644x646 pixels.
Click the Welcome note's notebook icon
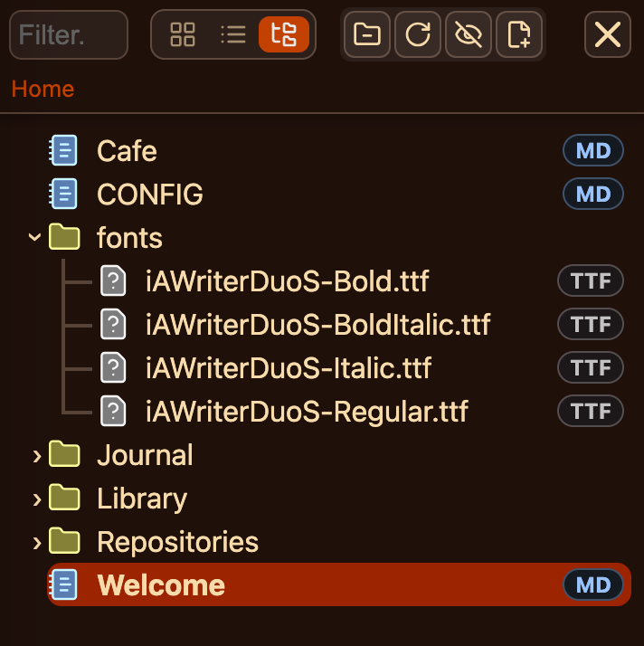click(x=63, y=585)
